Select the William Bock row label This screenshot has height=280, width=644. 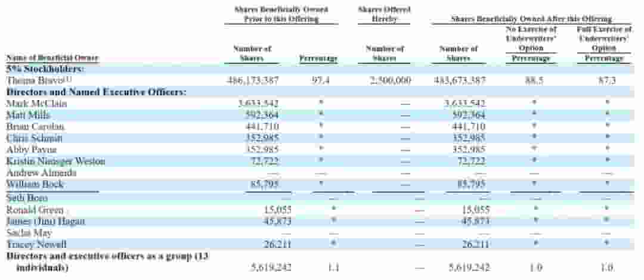click(35, 185)
